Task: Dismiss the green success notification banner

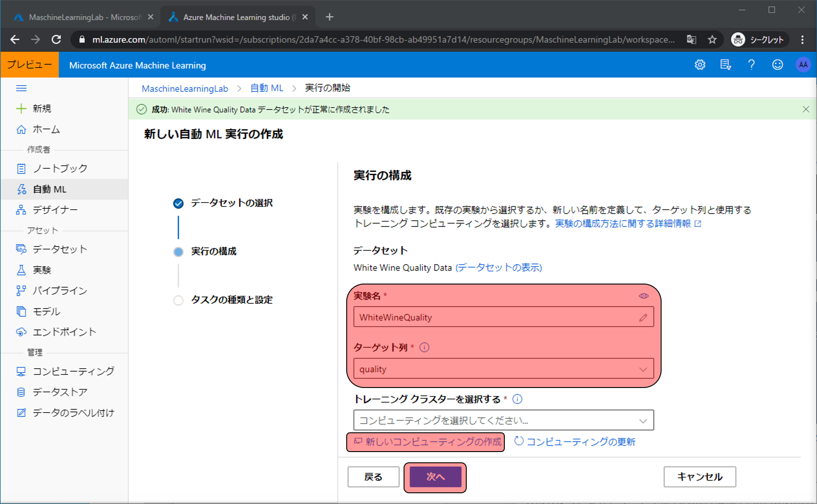Action: pyautogui.click(x=805, y=109)
